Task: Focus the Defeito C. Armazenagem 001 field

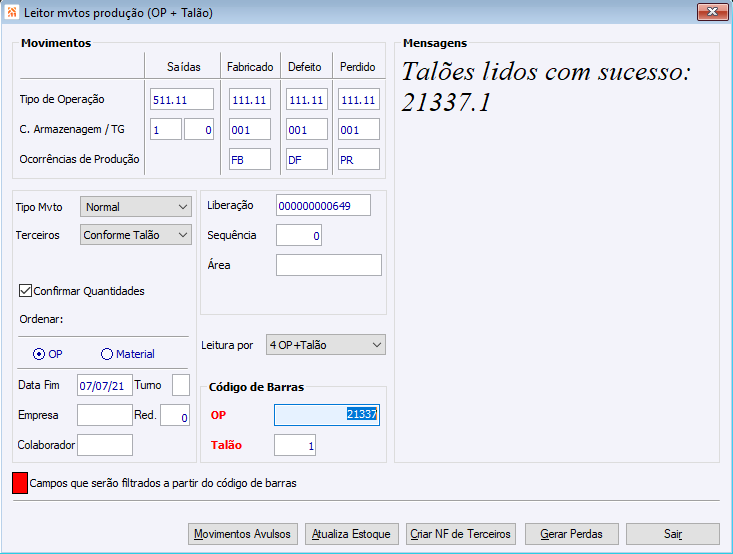Action: pos(307,129)
